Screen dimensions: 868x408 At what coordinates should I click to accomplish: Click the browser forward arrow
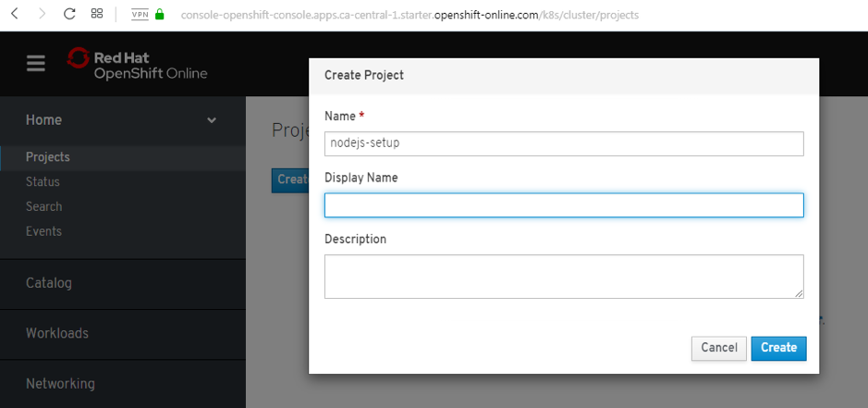[43, 14]
